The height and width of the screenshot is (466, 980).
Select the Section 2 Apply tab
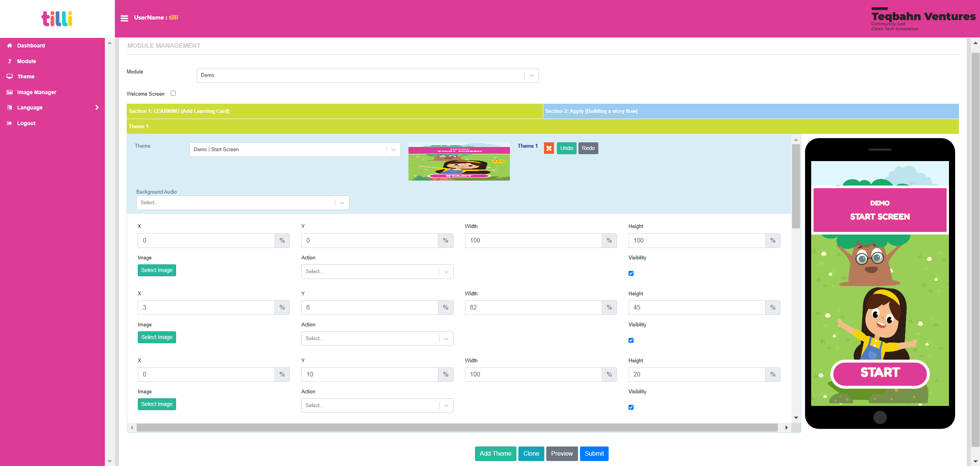point(751,111)
